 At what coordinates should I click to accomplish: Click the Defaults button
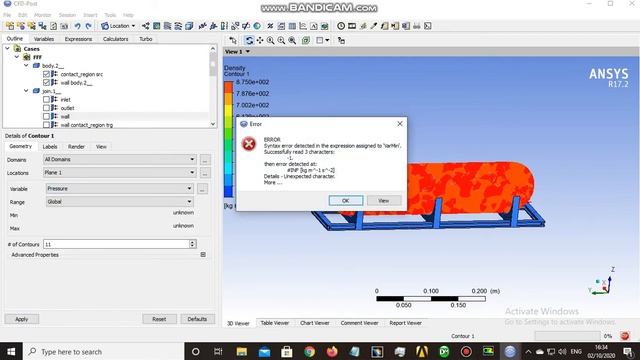tap(198, 319)
